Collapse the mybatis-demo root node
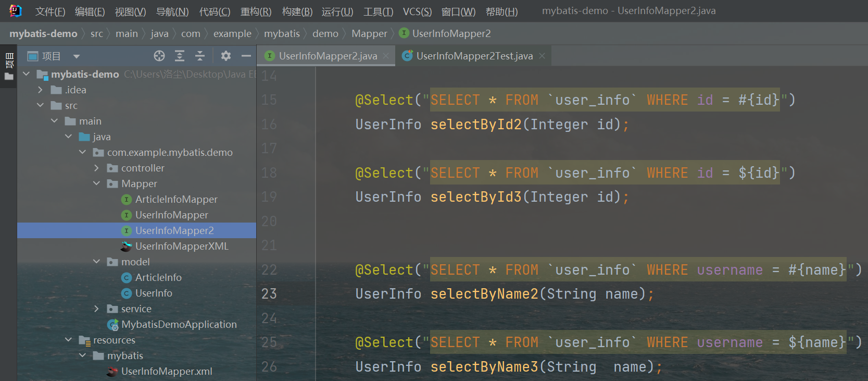Viewport: 868px width, 381px height. pyautogui.click(x=26, y=74)
